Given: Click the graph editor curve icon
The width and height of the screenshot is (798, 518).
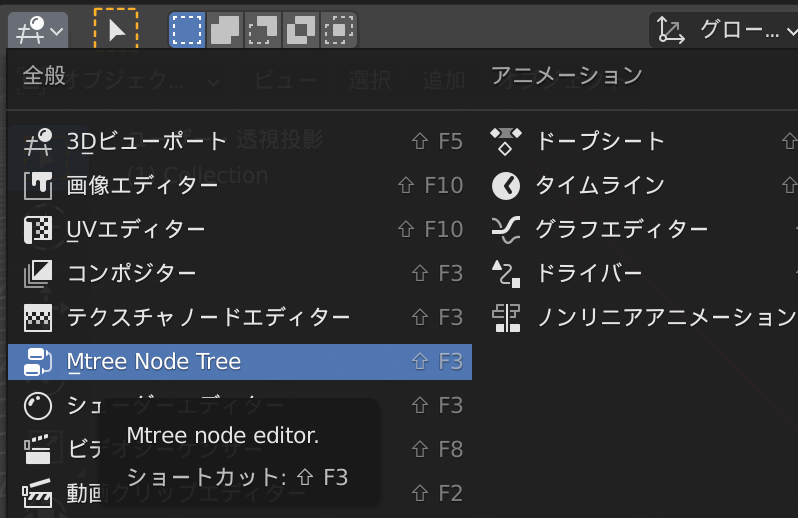Looking at the screenshot, I should pos(506,229).
